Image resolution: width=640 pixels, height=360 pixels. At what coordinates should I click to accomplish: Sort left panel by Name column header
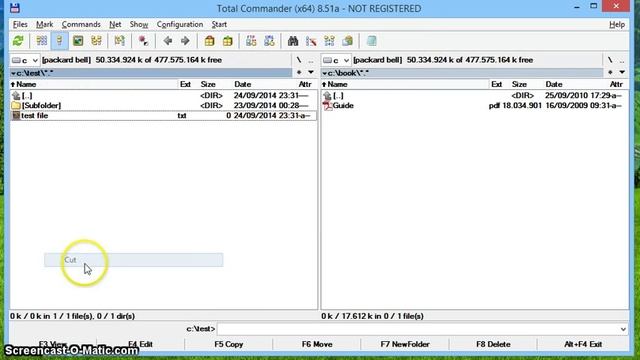pyautogui.click(x=93, y=84)
